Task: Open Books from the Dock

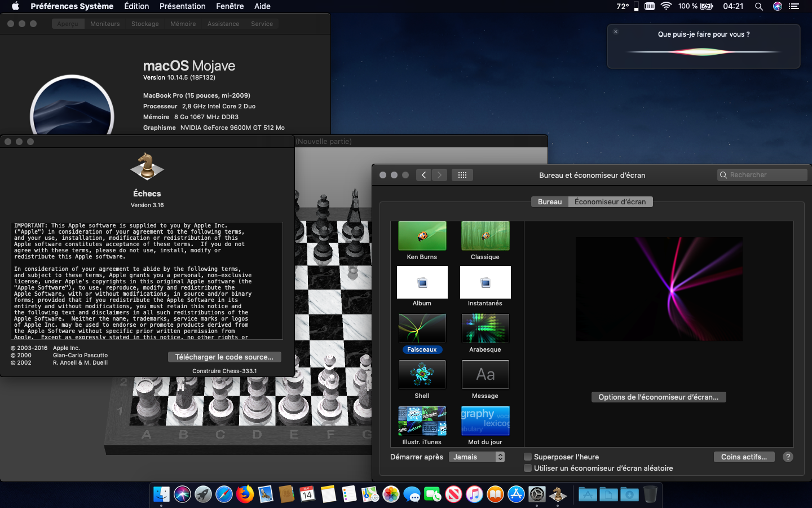Action: click(x=495, y=494)
